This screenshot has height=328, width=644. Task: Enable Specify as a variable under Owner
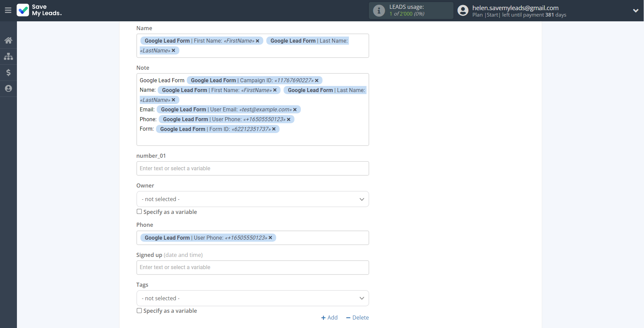(x=139, y=212)
